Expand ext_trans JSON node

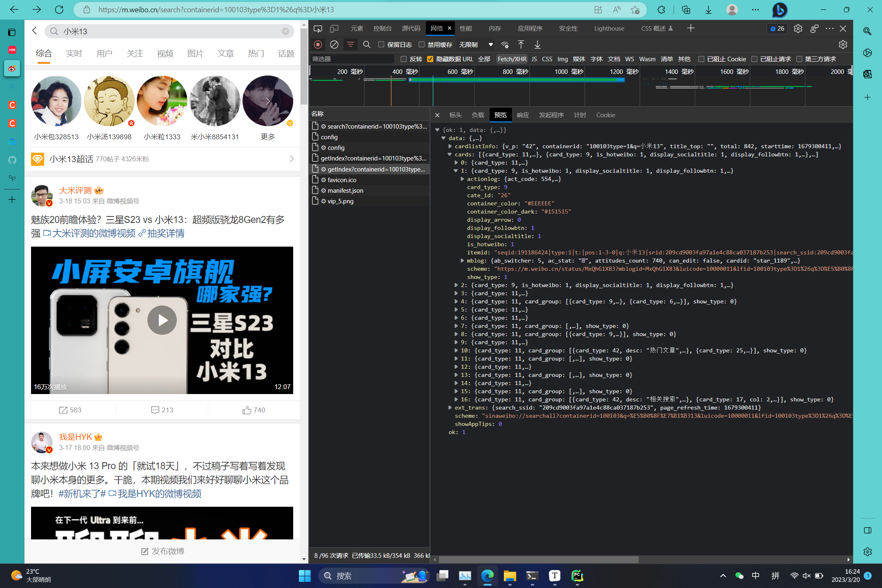(450, 408)
